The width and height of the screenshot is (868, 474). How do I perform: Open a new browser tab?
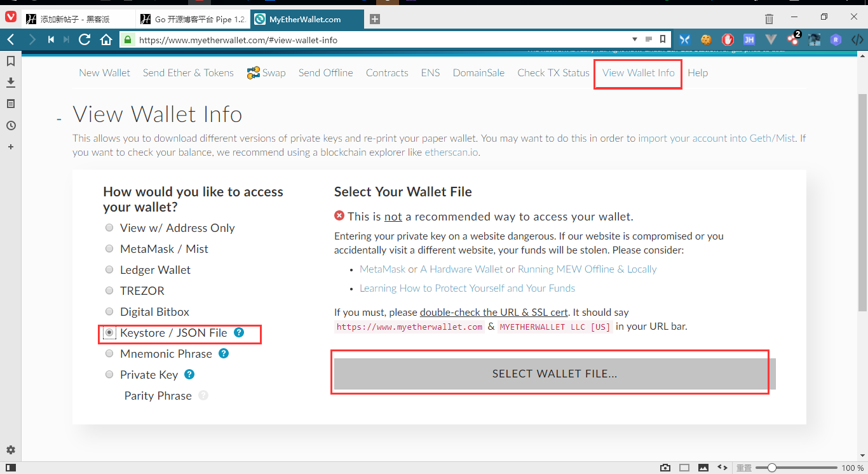coord(374,19)
